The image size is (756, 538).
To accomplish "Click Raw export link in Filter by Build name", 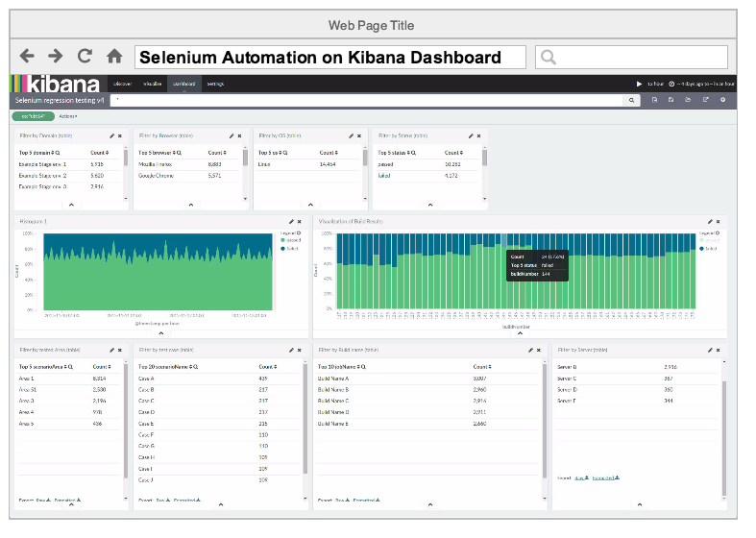I will click(x=341, y=501).
